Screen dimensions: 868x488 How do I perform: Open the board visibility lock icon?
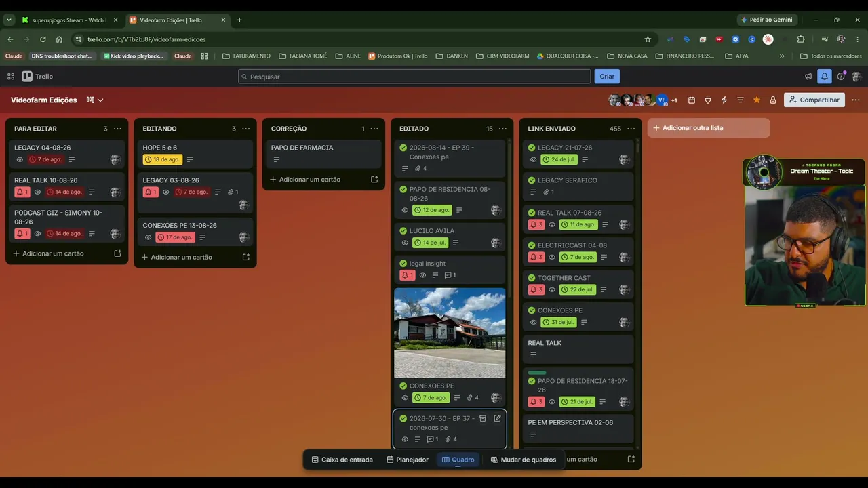(x=773, y=100)
